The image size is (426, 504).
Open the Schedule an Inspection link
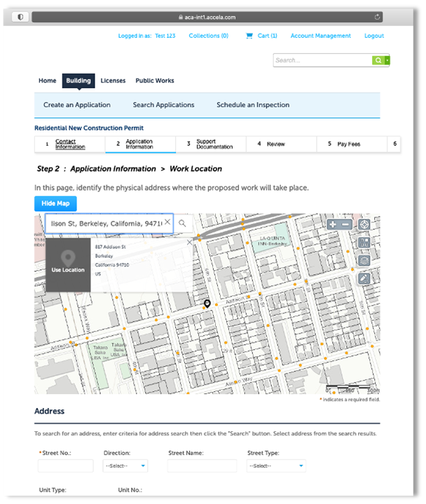pos(253,105)
